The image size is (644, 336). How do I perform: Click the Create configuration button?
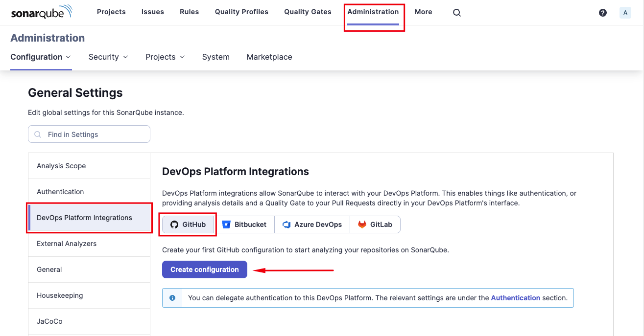[x=205, y=269]
